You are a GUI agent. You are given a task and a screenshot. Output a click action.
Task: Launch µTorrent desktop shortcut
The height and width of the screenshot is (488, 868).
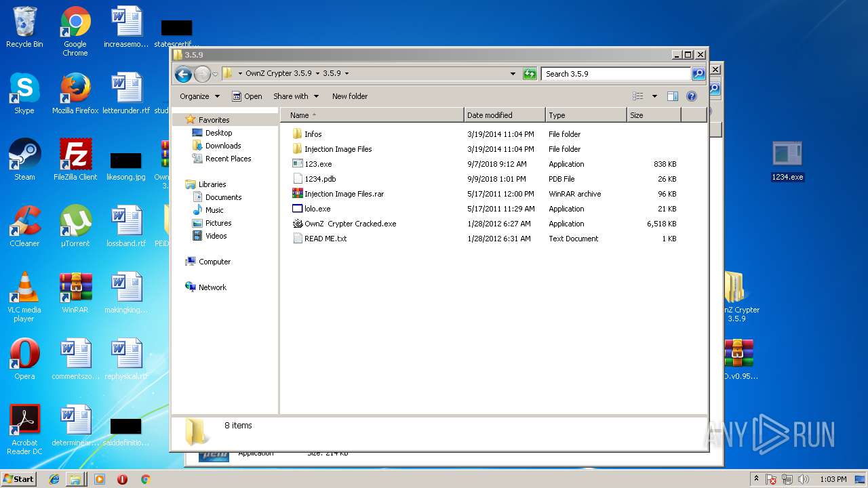75,226
